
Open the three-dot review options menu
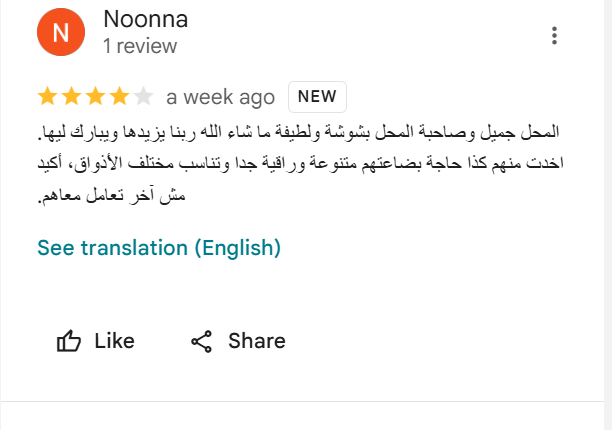(554, 36)
